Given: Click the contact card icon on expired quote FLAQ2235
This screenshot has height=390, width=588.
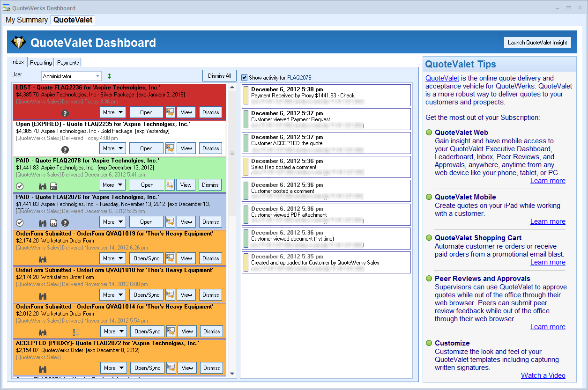Looking at the screenshot, I should click(170, 148).
